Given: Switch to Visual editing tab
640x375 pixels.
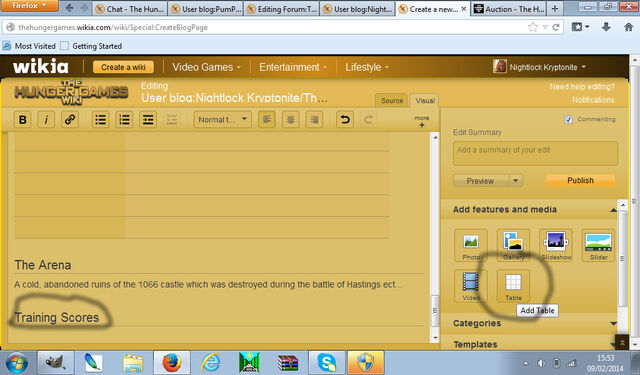Looking at the screenshot, I should [x=425, y=100].
